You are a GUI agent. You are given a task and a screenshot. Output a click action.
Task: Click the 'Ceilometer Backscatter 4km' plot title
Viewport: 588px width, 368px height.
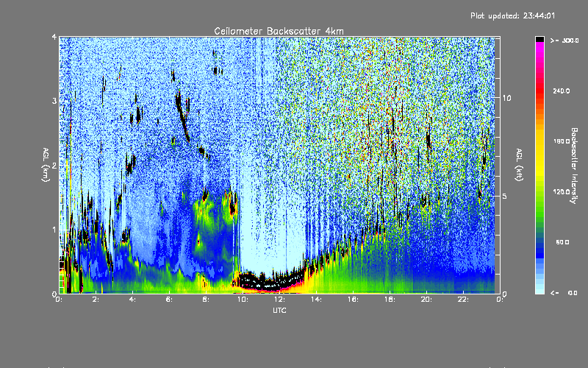pos(279,31)
